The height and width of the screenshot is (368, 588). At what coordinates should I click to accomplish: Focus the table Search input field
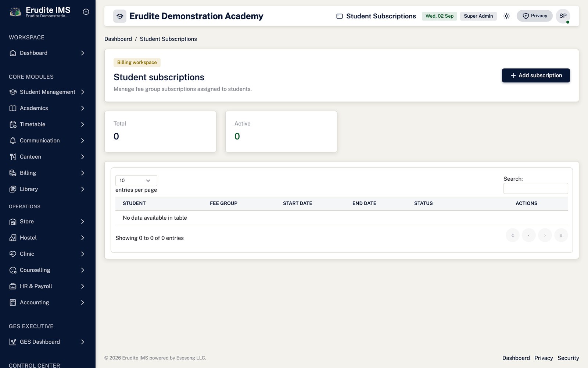coord(536,188)
